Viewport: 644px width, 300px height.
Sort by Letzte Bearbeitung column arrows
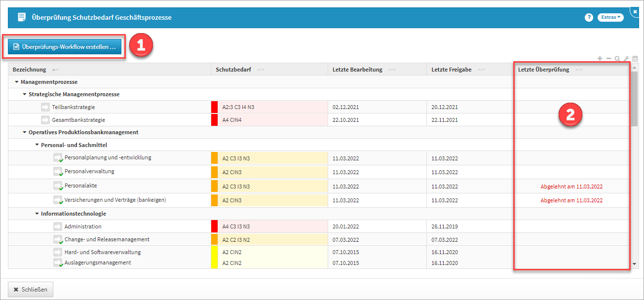tap(392, 70)
